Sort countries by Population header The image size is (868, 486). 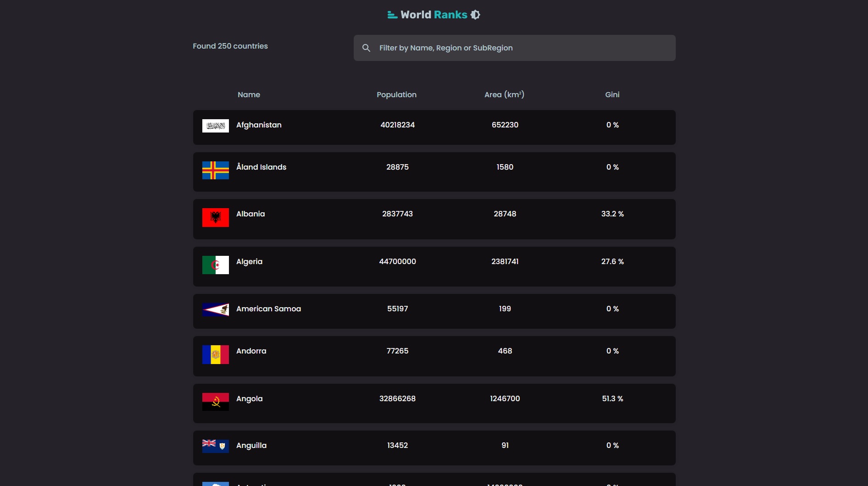pyautogui.click(x=396, y=95)
